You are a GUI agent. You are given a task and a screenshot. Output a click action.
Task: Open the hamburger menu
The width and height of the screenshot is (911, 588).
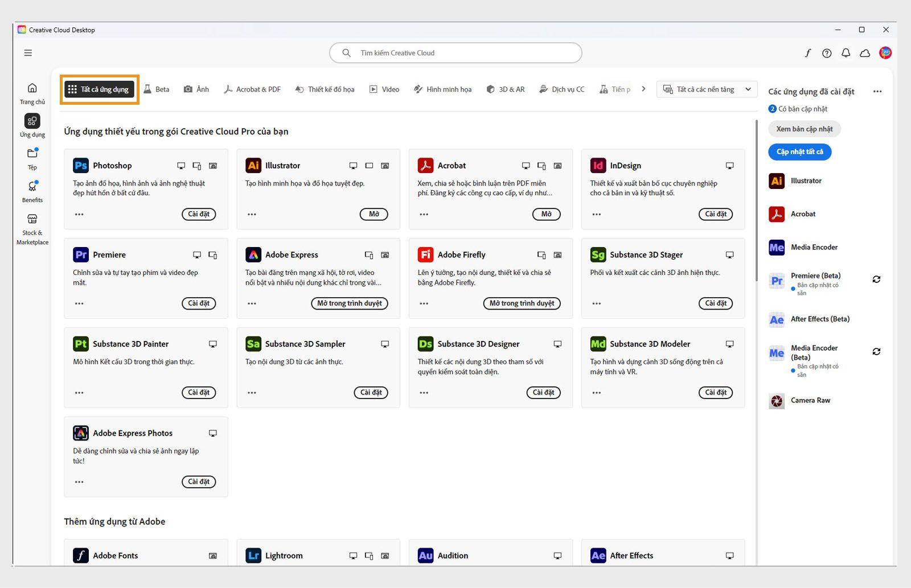point(27,52)
